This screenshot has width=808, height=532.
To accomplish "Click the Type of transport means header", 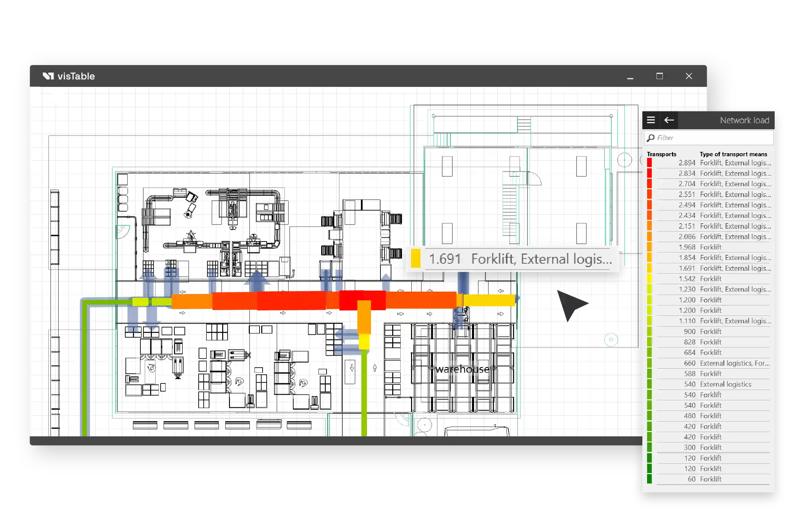I will (x=733, y=154).
